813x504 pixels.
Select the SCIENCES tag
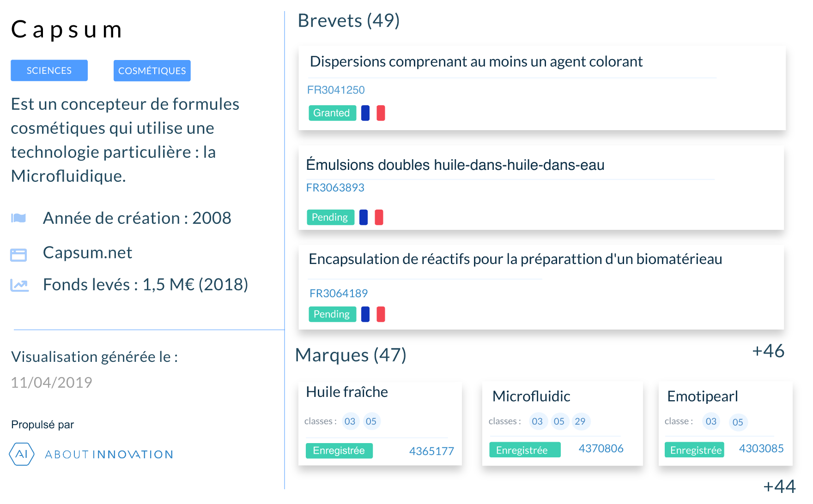(49, 71)
